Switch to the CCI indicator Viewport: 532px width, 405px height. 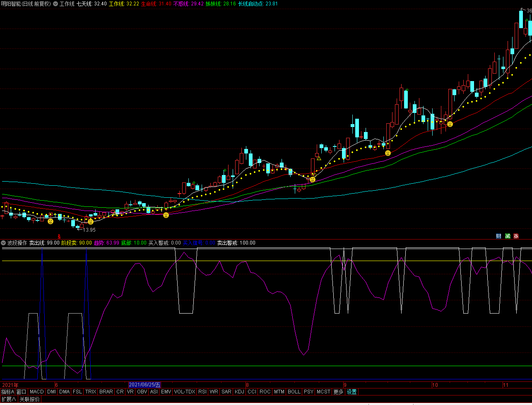[252, 392]
